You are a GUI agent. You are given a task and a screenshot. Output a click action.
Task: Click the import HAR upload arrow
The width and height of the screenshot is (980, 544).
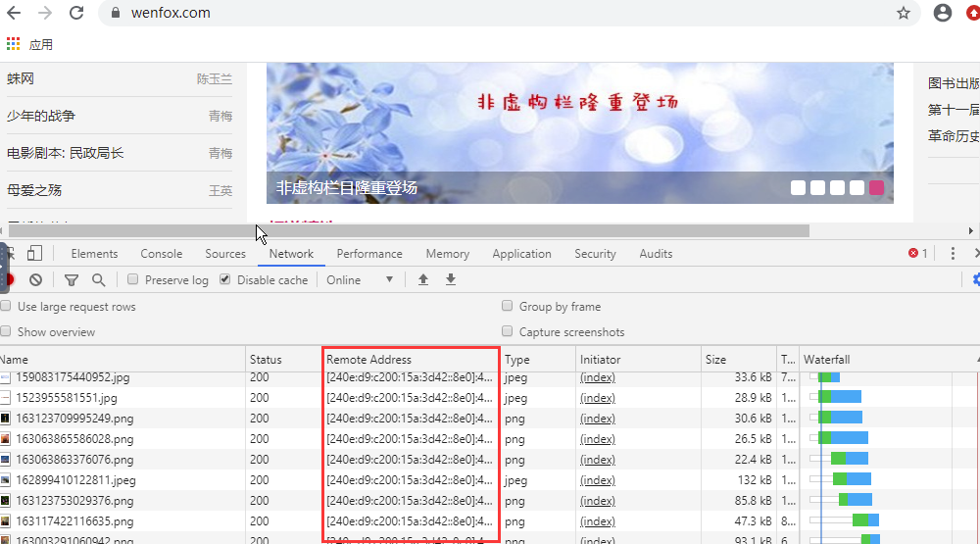423,280
